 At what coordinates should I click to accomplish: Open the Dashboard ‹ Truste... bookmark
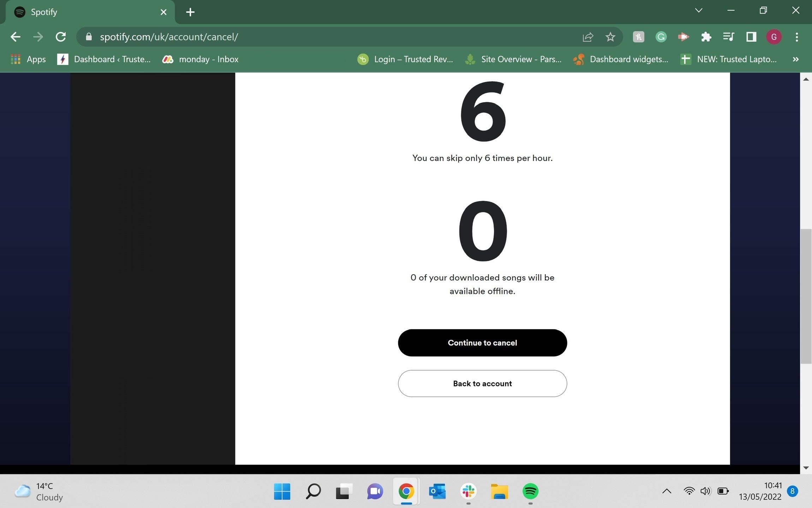(x=104, y=59)
